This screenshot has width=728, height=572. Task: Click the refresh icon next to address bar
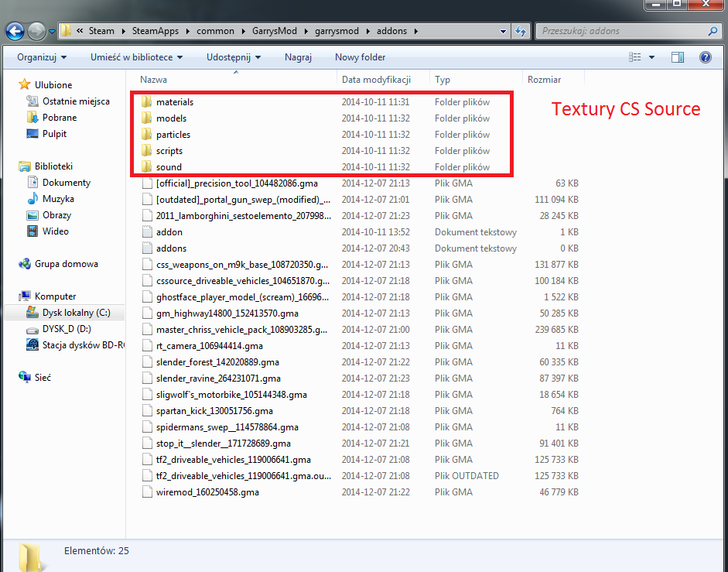[521, 31]
